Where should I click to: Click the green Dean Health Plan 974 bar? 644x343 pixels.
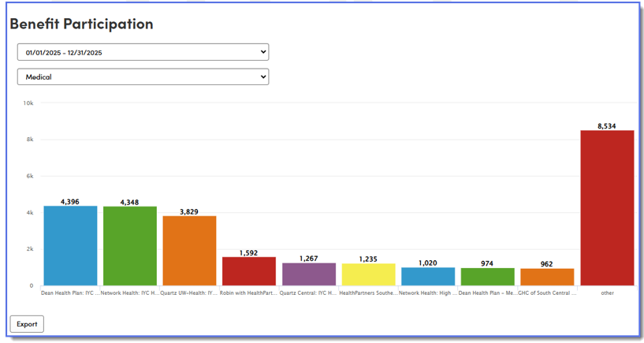click(487, 277)
